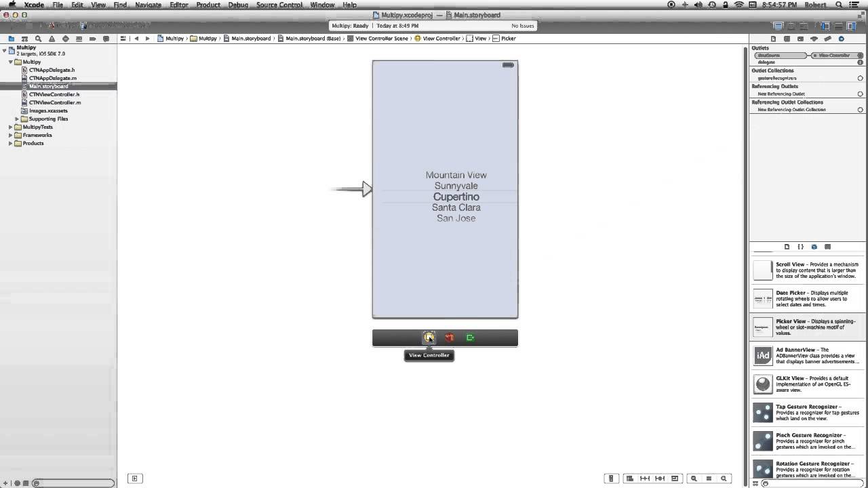868x488 pixels.
Task: Switch to the Standard editor
Action: coord(778,26)
